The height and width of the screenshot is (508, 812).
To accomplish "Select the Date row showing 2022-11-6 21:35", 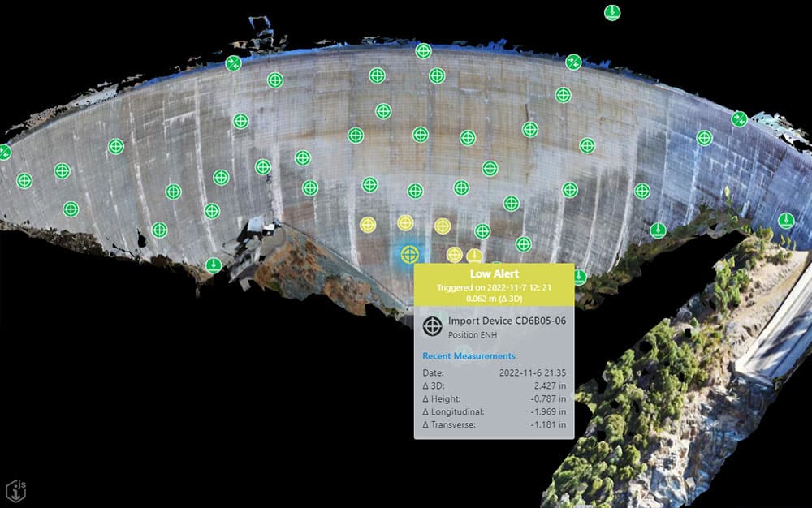I will coord(494,372).
